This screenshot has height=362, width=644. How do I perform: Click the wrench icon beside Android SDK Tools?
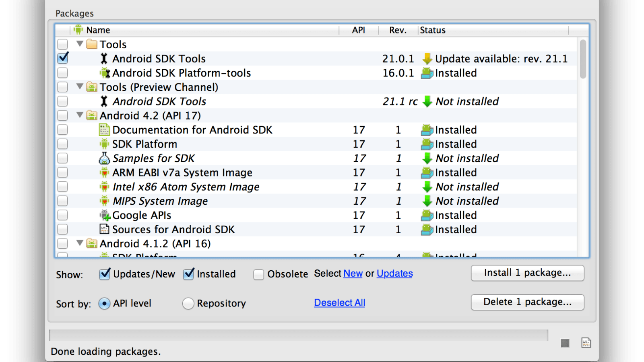click(x=105, y=58)
